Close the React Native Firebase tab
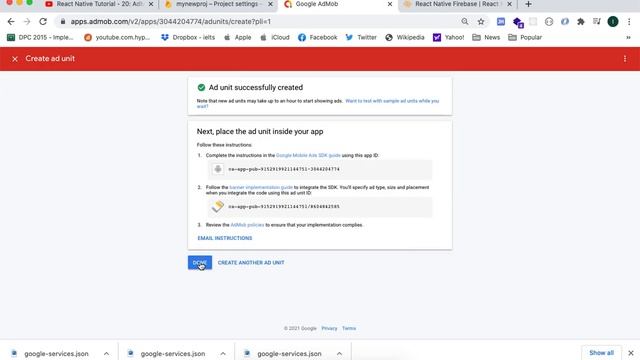Image resolution: width=640 pixels, height=360 pixels. click(509, 4)
